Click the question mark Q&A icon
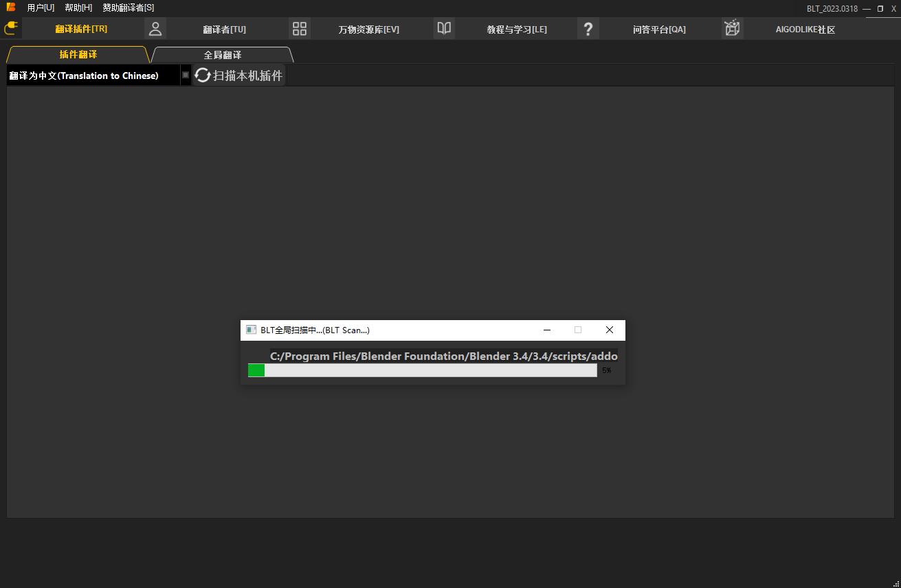 click(x=588, y=29)
